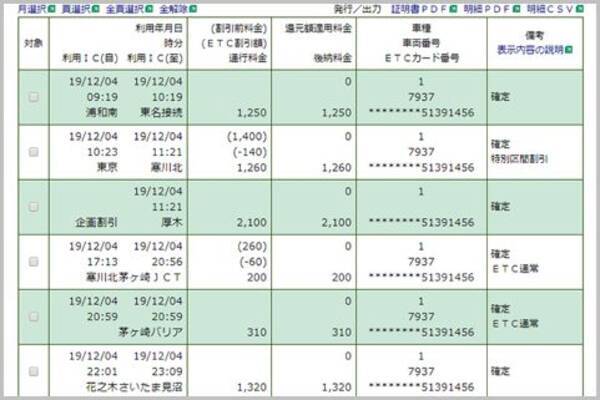Check the 浦和南 to 東名接続 row checkbox
This screenshot has width=600, height=400.
(x=34, y=97)
